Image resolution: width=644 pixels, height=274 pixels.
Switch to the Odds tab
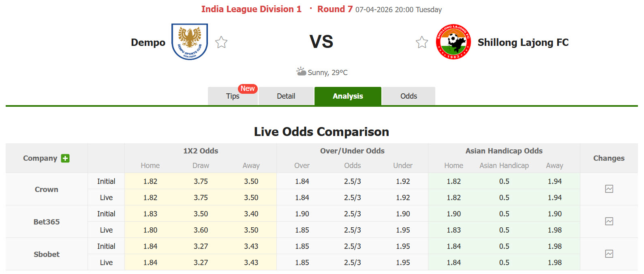coord(408,96)
